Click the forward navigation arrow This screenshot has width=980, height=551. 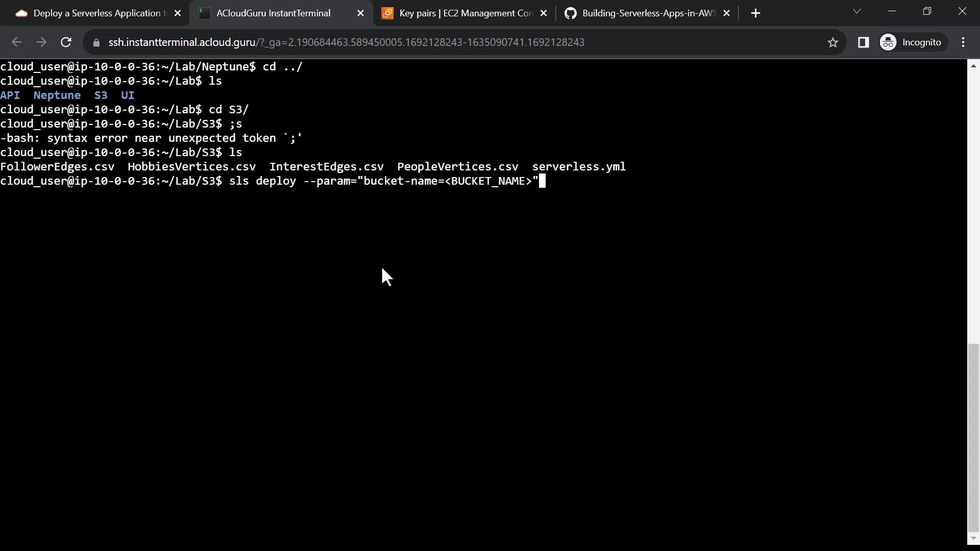[41, 42]
